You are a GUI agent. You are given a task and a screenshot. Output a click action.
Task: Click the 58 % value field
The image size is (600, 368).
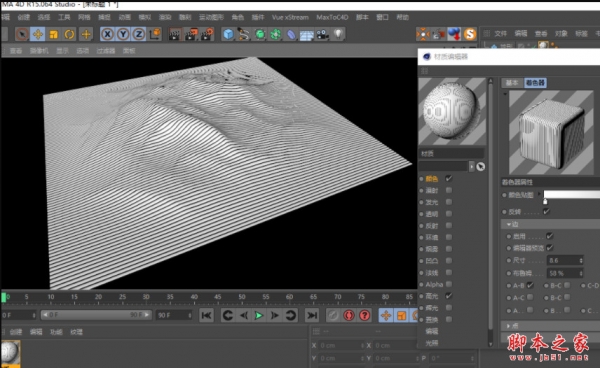coord(562,273)
